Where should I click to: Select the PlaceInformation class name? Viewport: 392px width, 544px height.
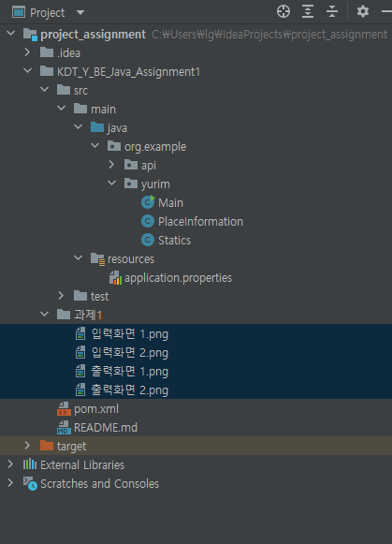coord(201,221)
